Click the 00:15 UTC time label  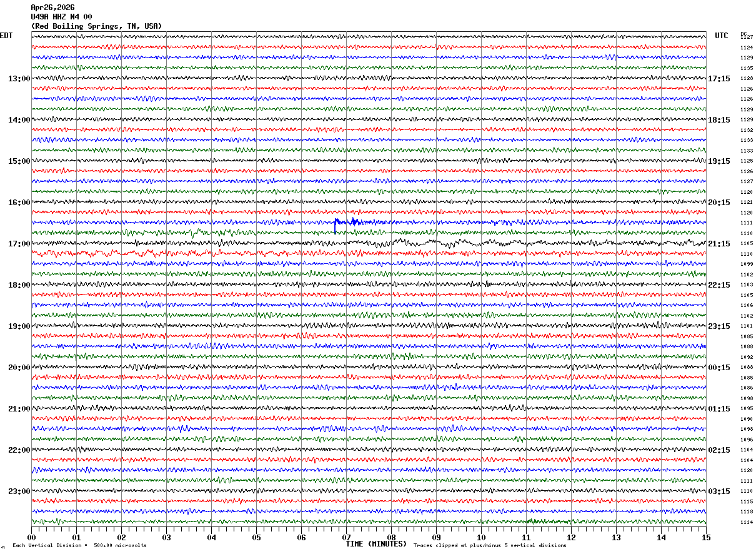coord(719,368)
